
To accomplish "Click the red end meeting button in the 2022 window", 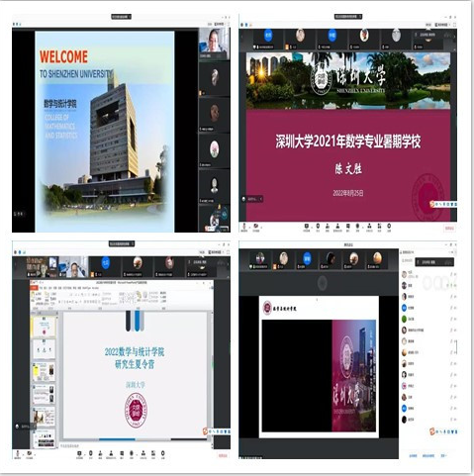I will (223, 455).
